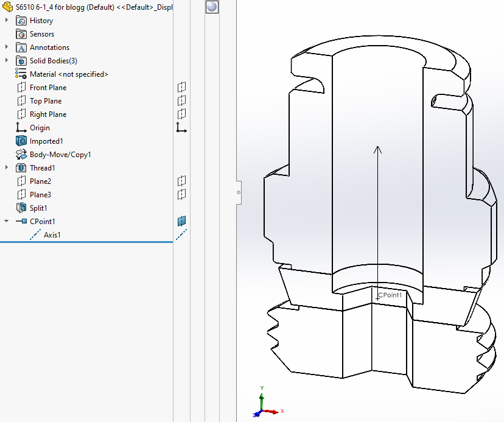Collapse the CPoint1 feature node
Viewport: 504px width, 422px height.
click(7, 222)
